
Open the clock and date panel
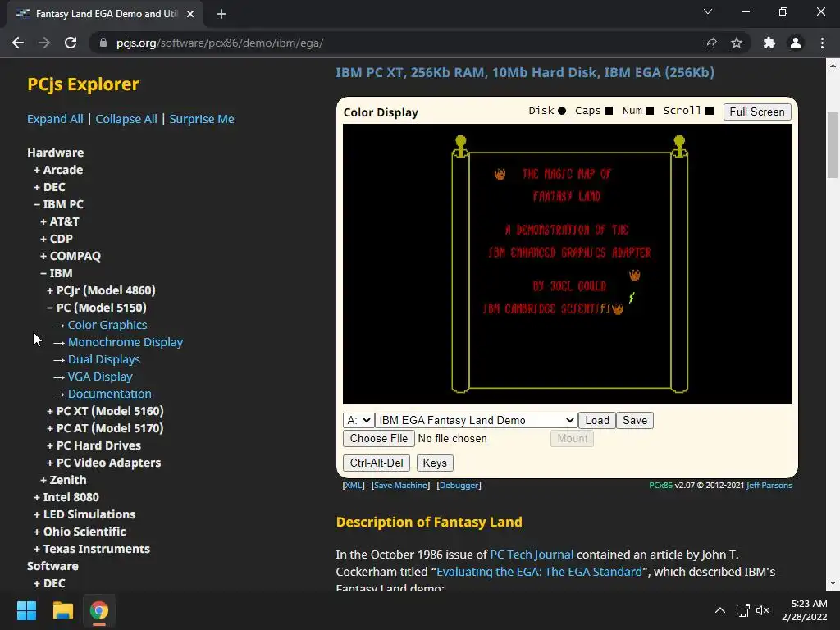point(804,610)
